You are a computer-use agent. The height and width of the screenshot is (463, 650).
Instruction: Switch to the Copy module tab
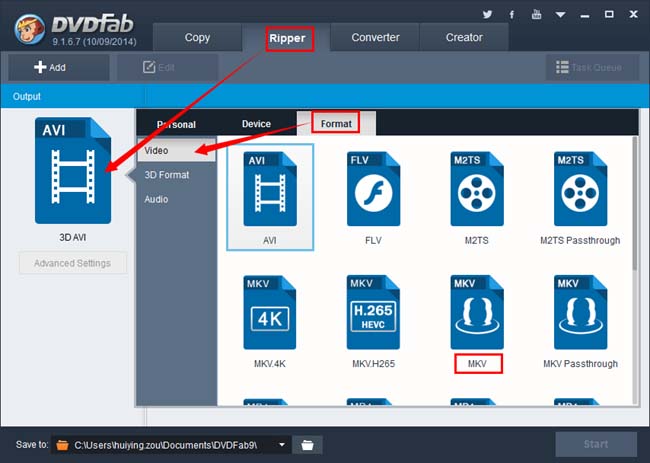pos(197,37)
